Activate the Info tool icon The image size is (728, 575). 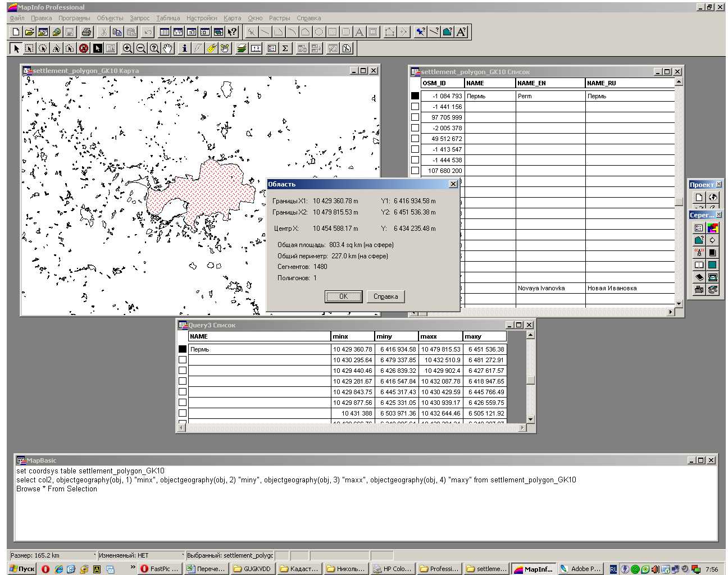tap(184, 48)
